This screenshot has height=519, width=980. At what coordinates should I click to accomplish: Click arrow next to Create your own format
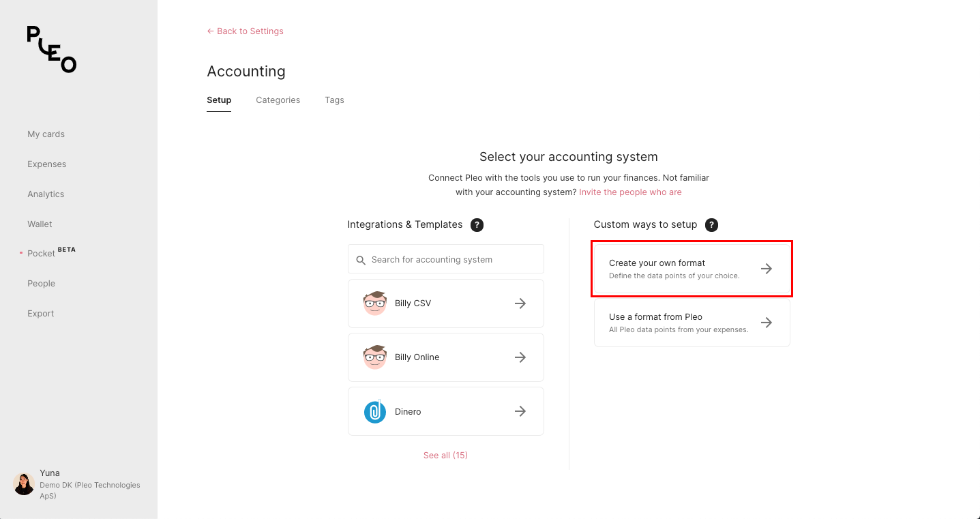point(767,269)
